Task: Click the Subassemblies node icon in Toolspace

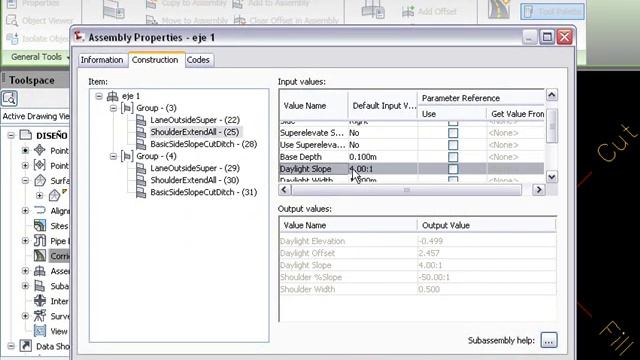Action: tap(40, 286)
